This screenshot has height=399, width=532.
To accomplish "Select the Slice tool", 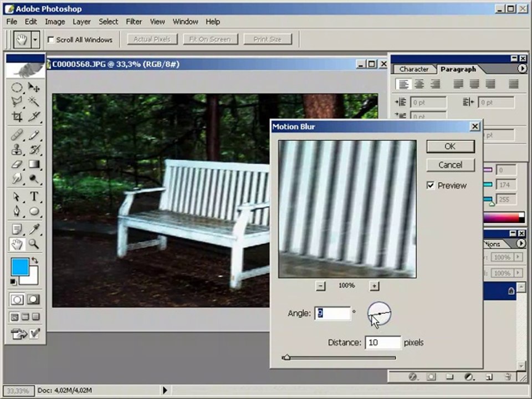I will click(x=34, y=116).
